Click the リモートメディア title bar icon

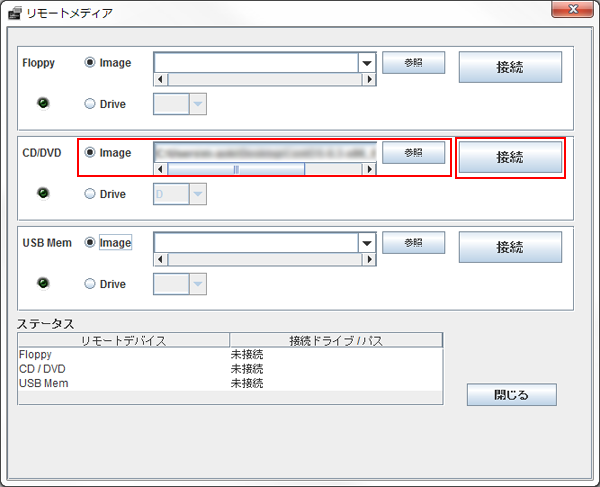(15, 13)
